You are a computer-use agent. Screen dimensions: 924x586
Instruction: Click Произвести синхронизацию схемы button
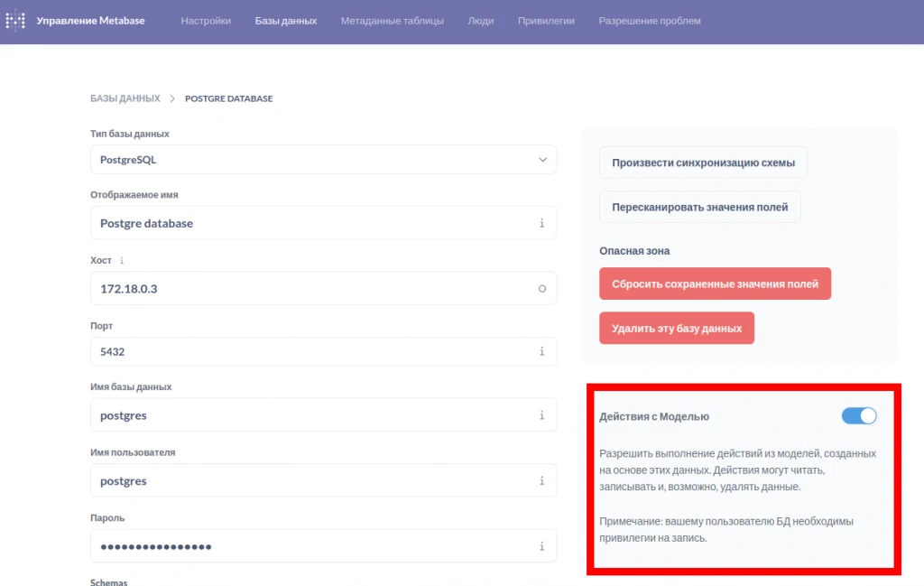pyautogui.click(x=703, y=163)
